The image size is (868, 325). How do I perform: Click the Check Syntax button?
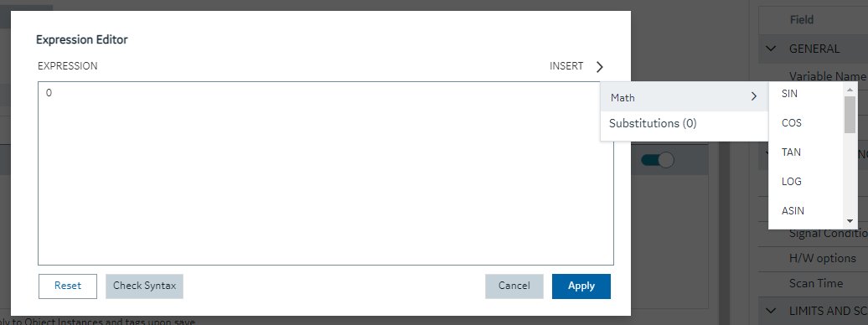[144, 286]
